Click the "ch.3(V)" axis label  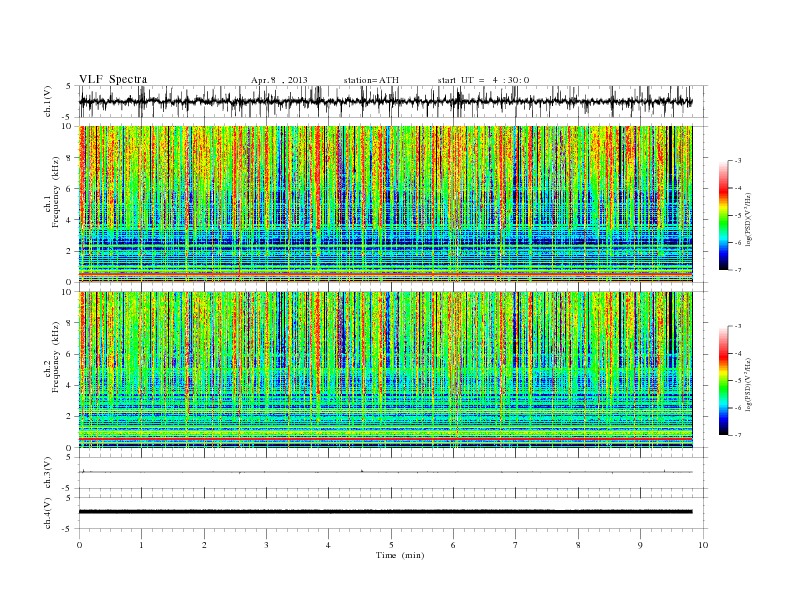[x=47, y=473]
